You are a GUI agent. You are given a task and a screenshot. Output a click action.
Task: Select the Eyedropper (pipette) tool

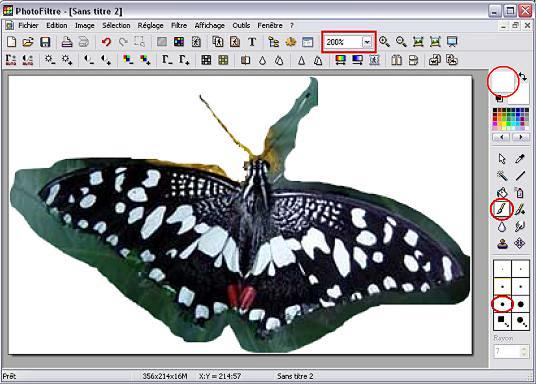tap(520, 159)
